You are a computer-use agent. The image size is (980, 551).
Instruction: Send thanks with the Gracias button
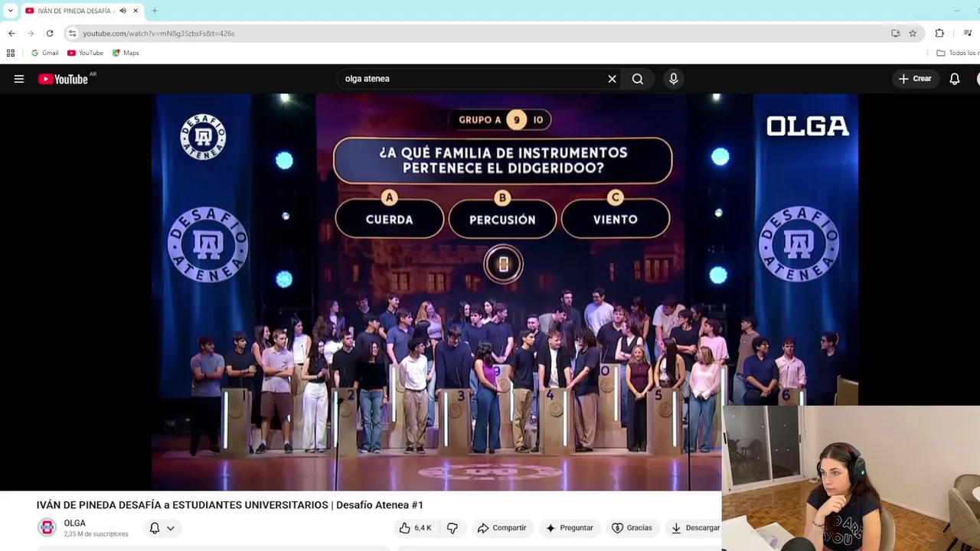click(632, 528)
